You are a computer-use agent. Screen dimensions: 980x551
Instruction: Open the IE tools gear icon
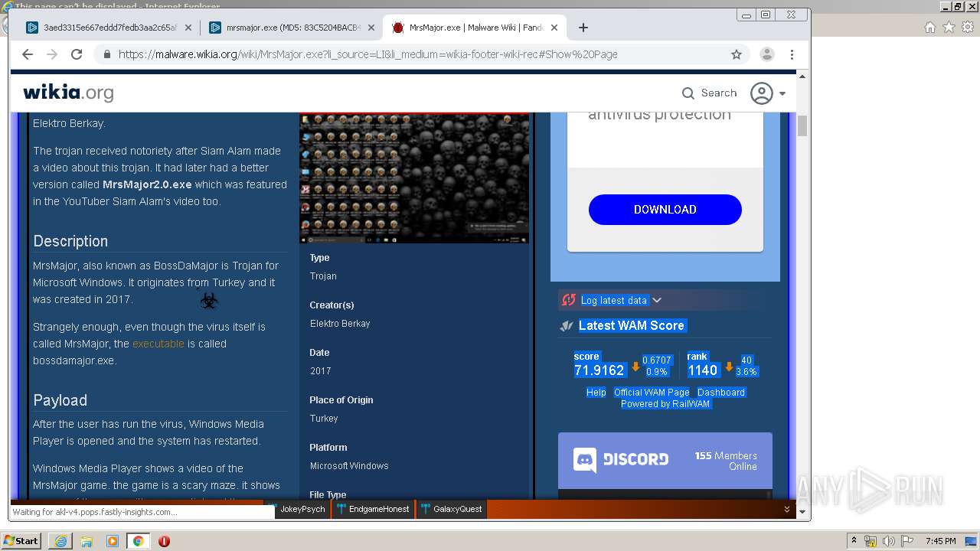[967, 27]
